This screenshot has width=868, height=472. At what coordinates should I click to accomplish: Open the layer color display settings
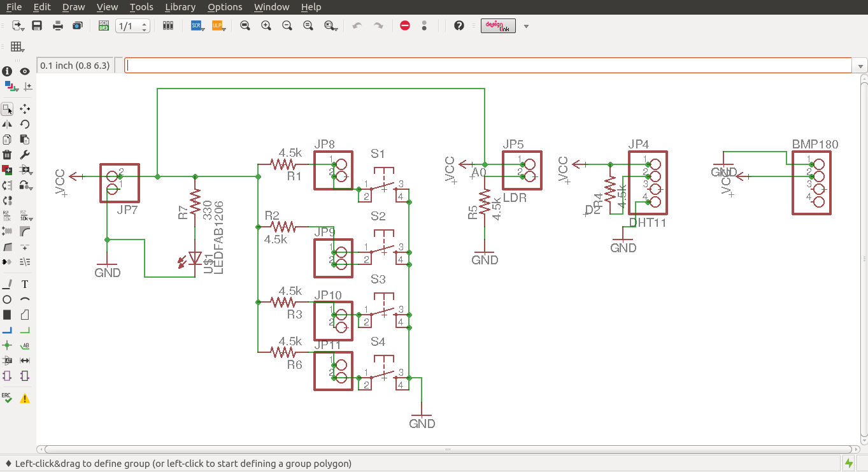[x=9, y=86]
